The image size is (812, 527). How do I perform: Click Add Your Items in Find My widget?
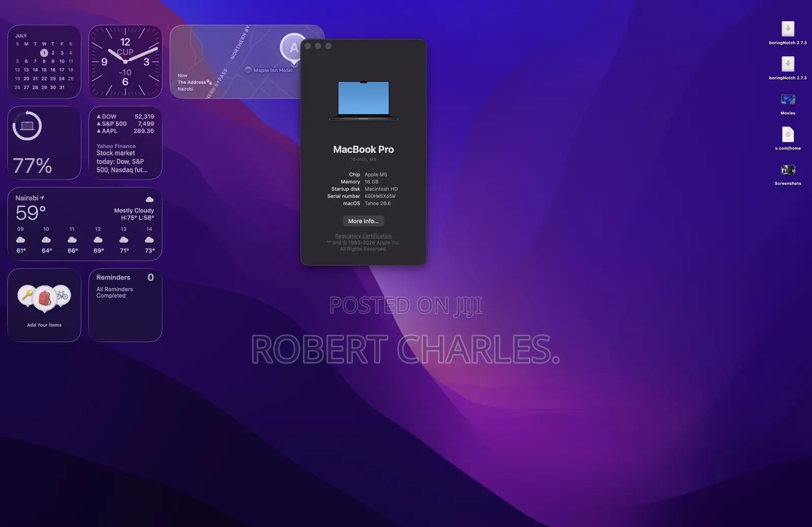(44, 325)
